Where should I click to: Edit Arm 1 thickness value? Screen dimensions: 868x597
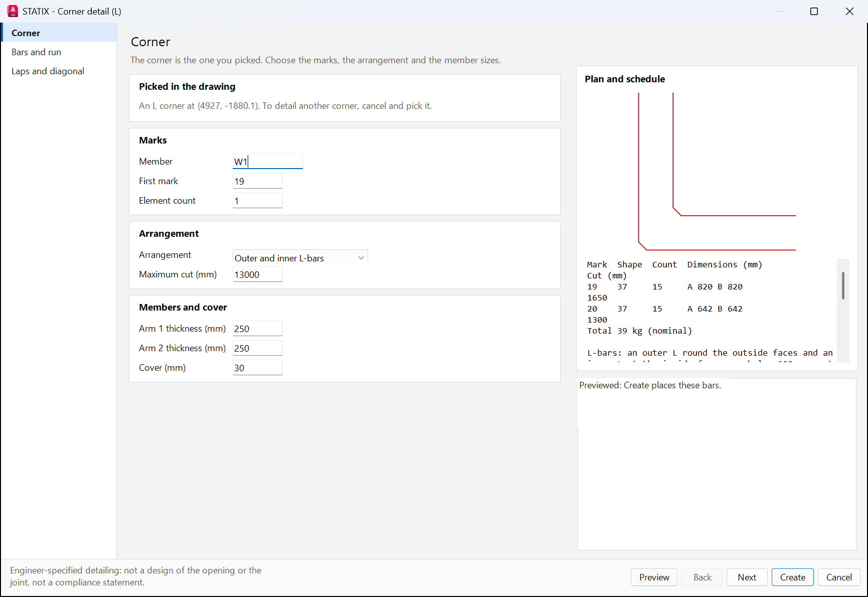[x=258, y=329]
